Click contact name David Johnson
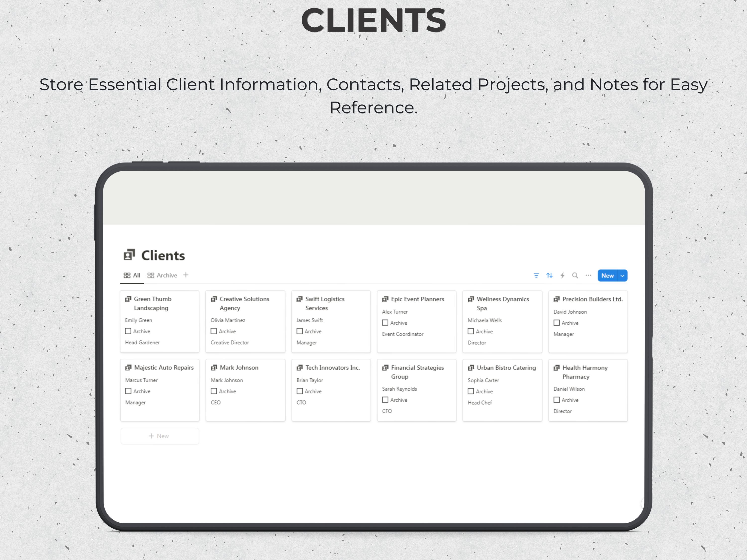This screenshot has width=747, height=560. [x=570, y=312]
